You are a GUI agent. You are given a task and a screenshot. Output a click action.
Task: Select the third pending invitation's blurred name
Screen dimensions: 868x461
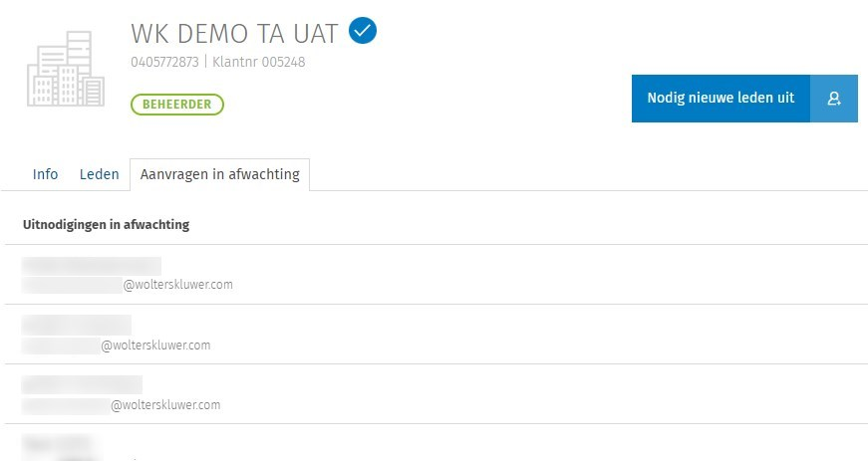pyautogui.click(x=82, y=384)
